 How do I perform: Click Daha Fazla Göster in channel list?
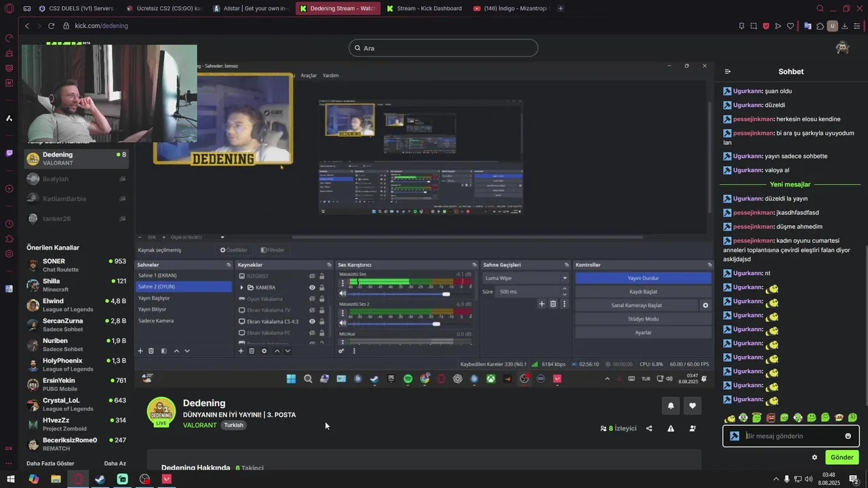(x=50, y=464)
